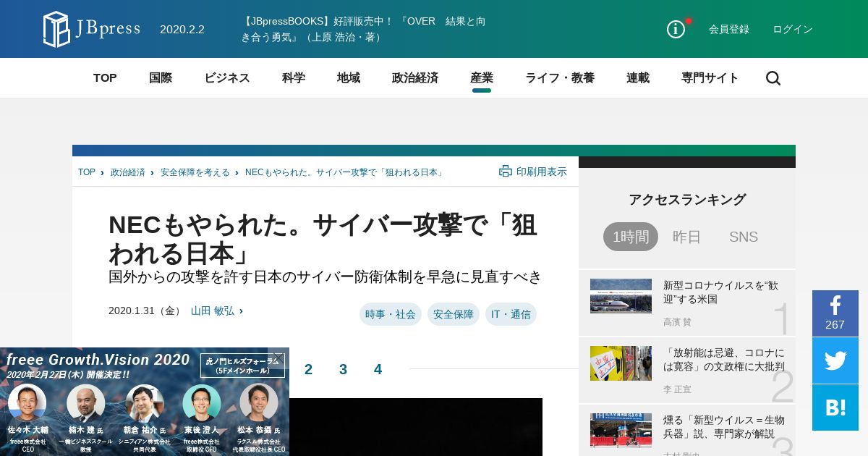Open the 連載 navigation item
This screenshot has width=868, height=456.
[638, 78]
